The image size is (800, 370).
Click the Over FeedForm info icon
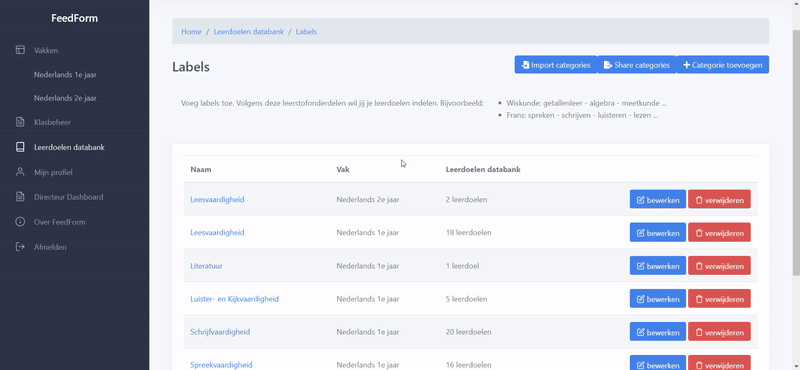(20, 221)
